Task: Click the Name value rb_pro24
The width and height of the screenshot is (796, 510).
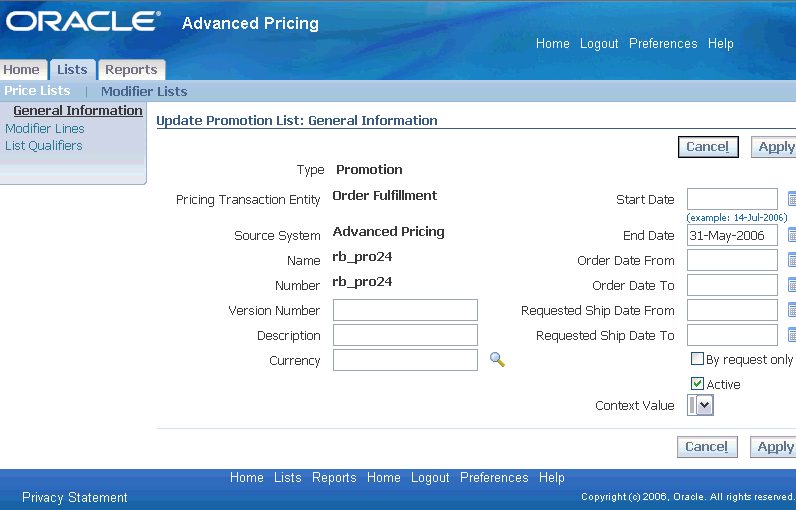Action: click(362, 257)
